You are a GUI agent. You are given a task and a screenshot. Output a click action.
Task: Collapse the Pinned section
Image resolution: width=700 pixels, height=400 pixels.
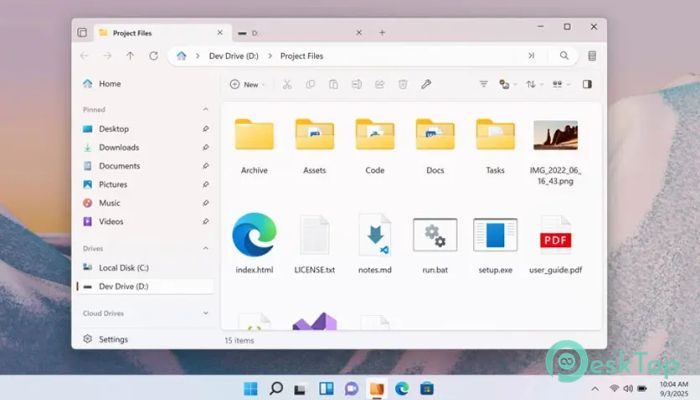click(x=206, y=109)
